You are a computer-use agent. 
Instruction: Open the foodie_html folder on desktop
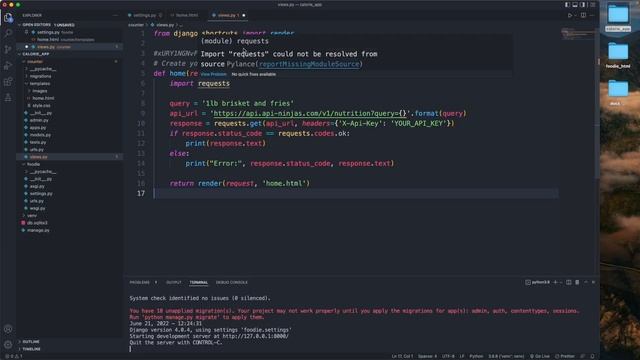click(x=618, y=55)
